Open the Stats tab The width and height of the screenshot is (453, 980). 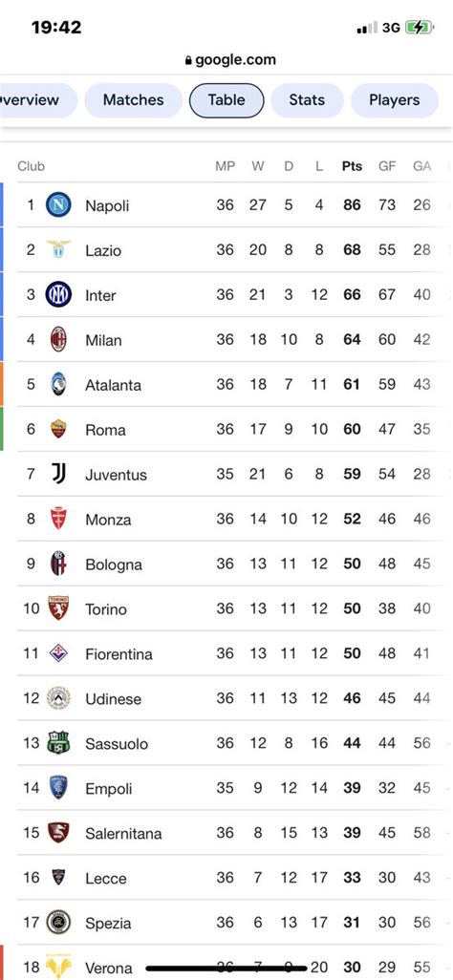point(307,100)
